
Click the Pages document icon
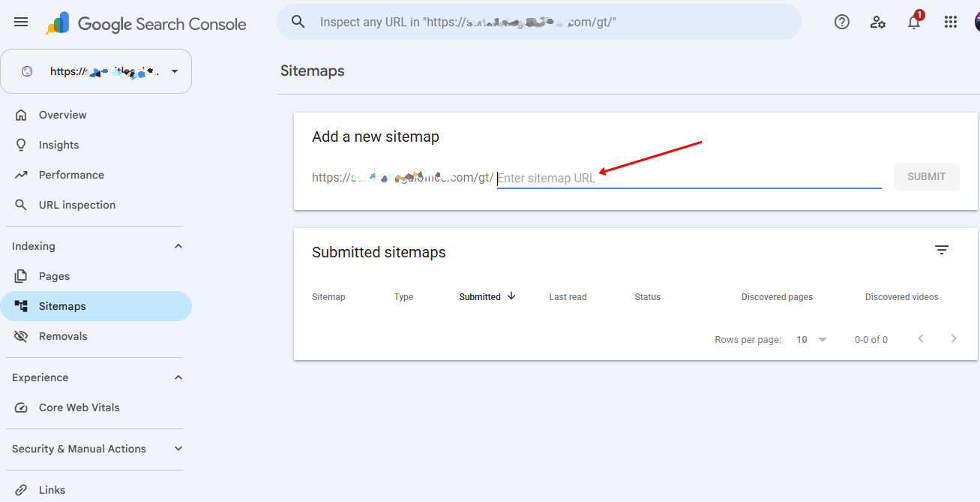point(21,276)
